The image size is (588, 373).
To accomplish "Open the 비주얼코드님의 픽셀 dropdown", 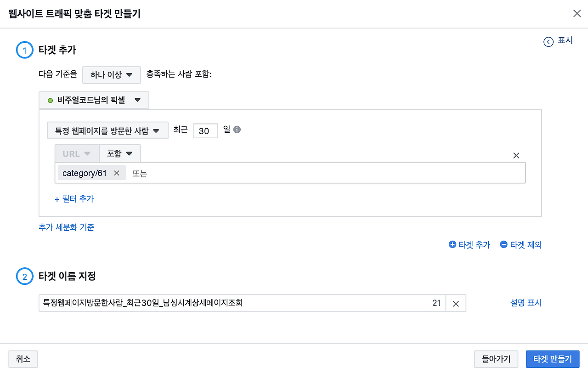I will click(x=94, y=100).
